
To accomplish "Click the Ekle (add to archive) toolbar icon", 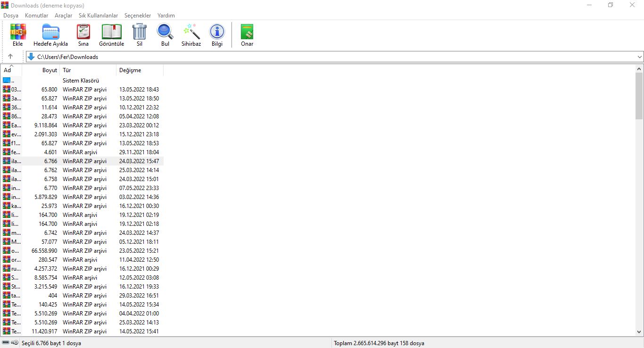I will [18, 32].
